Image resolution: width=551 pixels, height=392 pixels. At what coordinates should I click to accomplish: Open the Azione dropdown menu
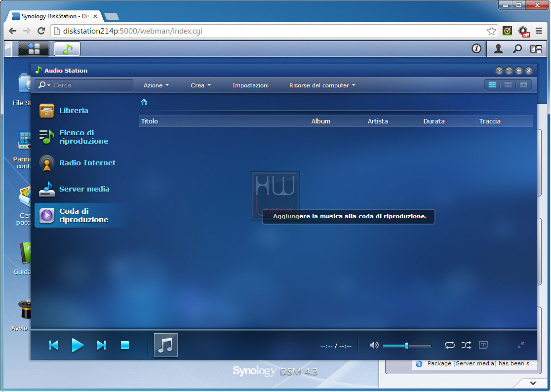pos(156,85)
